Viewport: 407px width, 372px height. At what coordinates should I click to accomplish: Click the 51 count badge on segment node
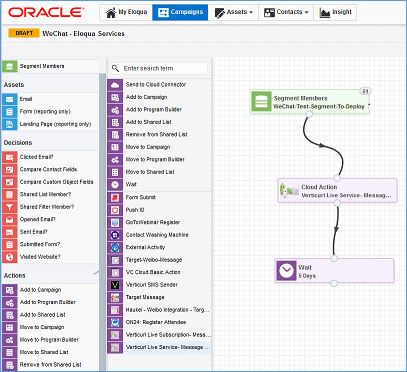[x=366, y=91]
